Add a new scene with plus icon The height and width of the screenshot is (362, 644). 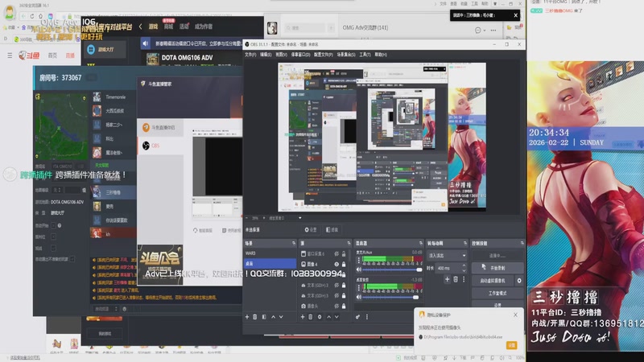click(x=247, y=317)
